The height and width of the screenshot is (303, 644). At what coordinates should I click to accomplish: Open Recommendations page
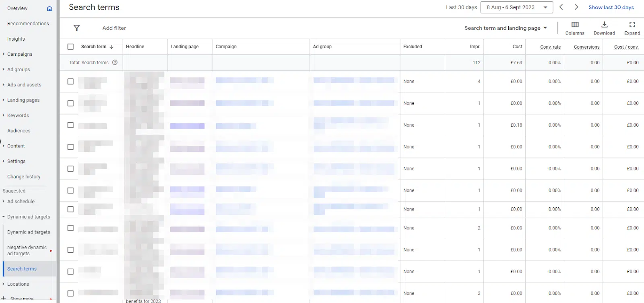coord(28,24)
